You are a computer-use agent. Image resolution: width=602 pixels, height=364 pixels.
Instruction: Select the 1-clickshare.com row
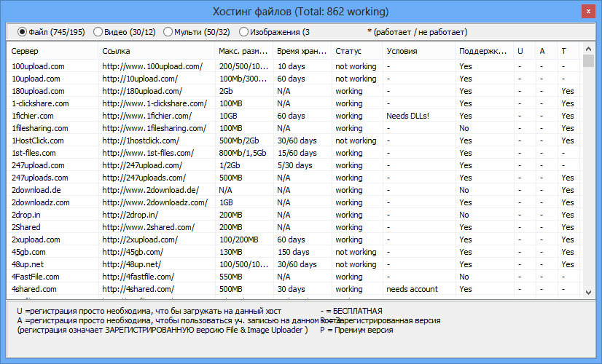294,103
